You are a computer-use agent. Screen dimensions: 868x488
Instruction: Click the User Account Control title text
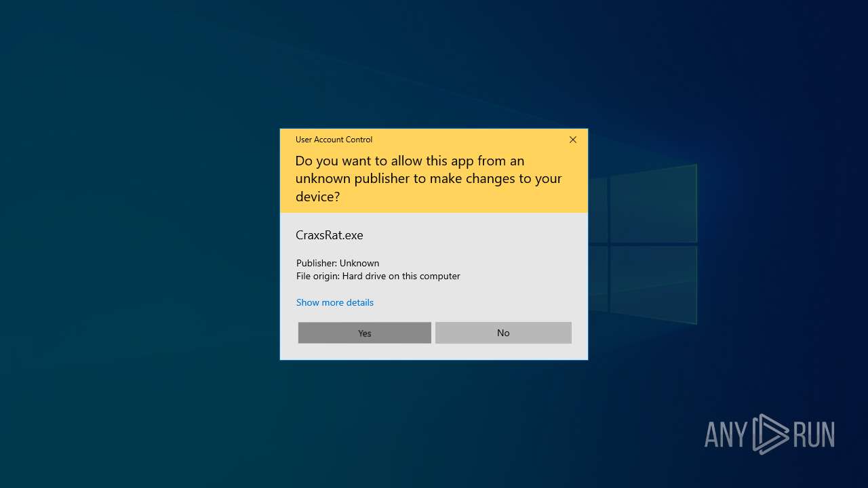point(334,140)
